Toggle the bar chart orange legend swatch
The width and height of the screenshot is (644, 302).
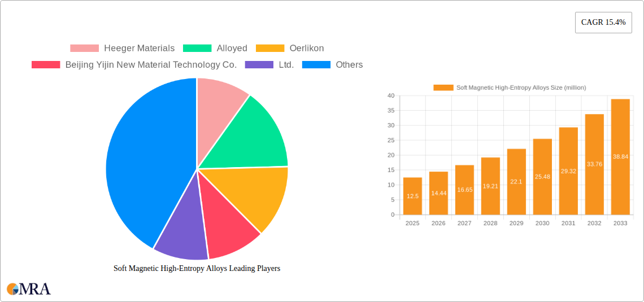click(x=443, y=87)
